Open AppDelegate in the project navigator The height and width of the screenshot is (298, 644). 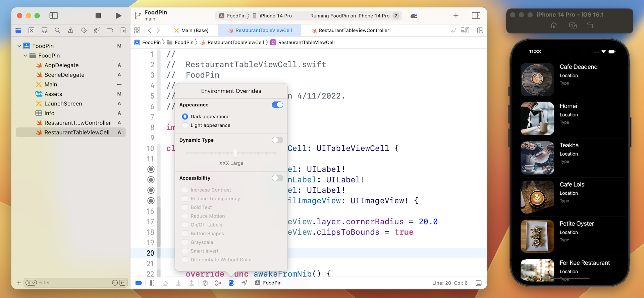[x=61, y=65]
